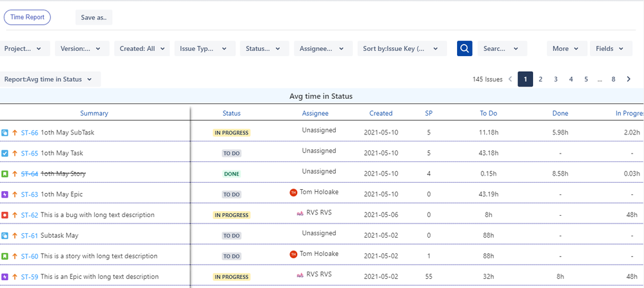Open the Fields menu
This screenshot has height=288, width=644.
(610, 48)
